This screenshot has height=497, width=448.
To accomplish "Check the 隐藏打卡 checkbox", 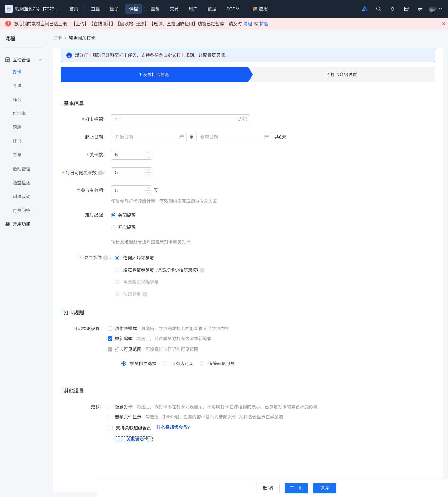I will point(110,407).
